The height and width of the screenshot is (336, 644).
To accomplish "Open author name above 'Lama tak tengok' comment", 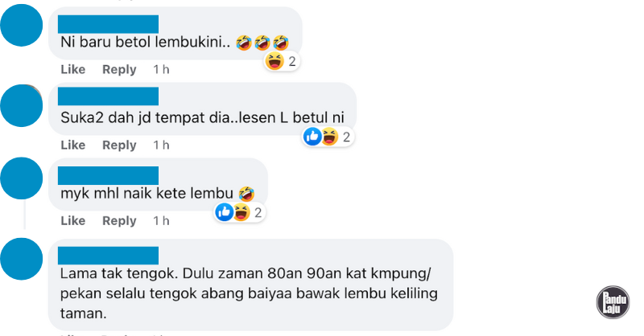I will point(108,255).
